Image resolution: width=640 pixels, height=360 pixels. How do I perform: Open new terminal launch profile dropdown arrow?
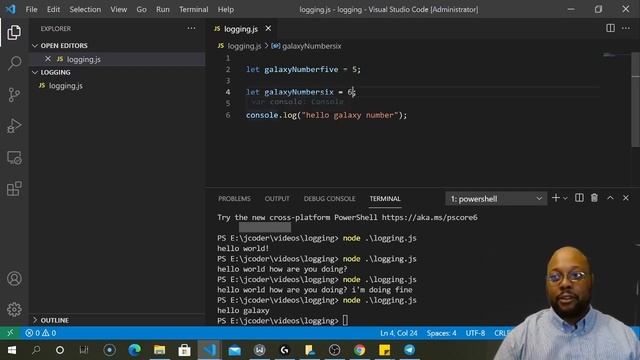click(565, 198)
